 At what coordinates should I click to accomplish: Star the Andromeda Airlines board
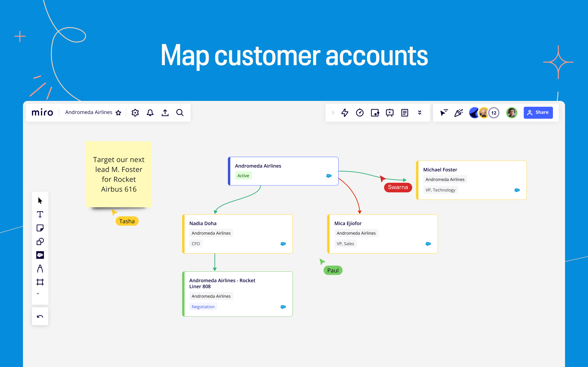(x=118, y=113)
